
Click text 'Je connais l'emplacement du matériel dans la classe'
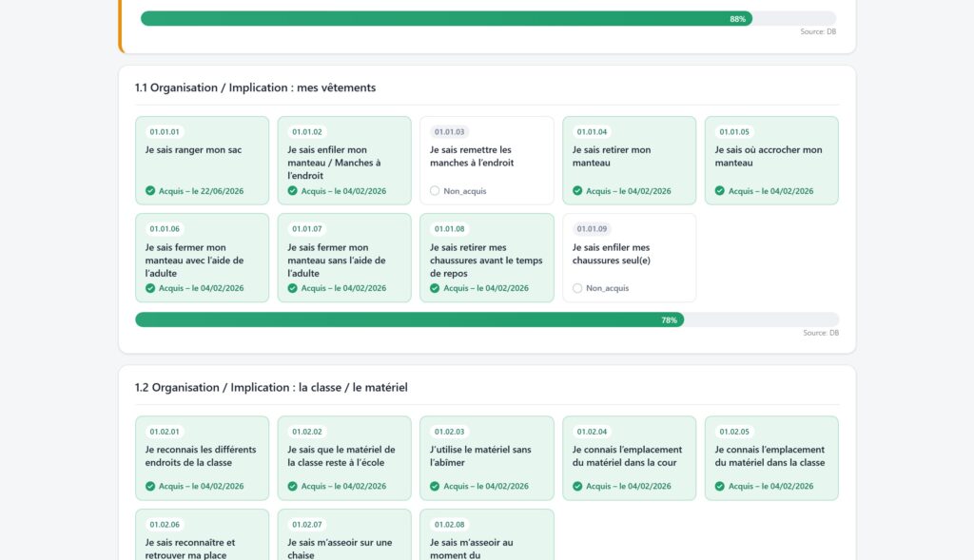[770, 455]
